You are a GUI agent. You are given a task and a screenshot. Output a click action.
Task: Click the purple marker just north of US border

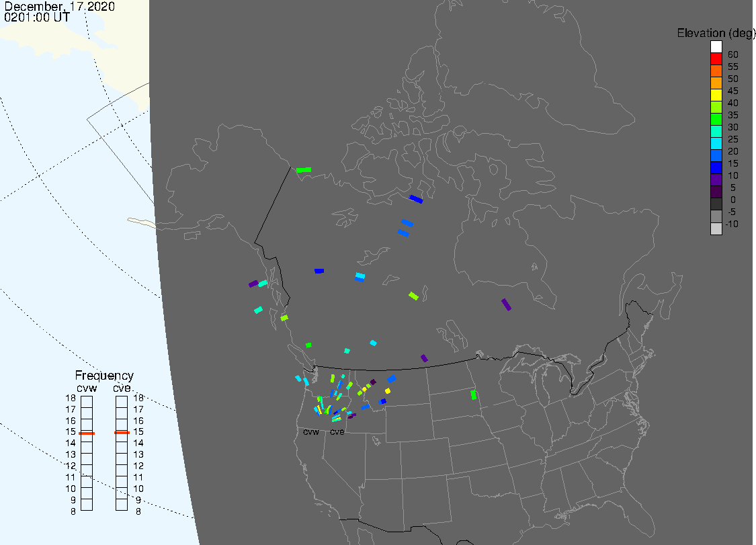[424, 358]
